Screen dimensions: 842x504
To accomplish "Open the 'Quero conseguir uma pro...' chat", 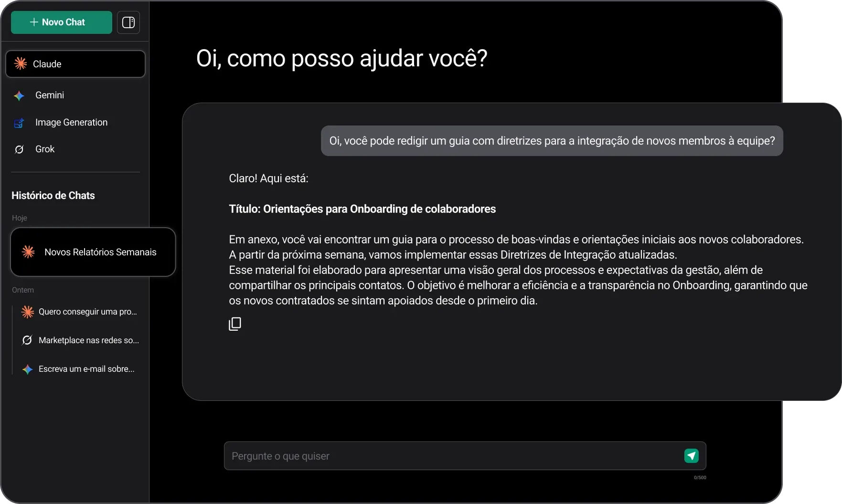I will coord(80,312).
